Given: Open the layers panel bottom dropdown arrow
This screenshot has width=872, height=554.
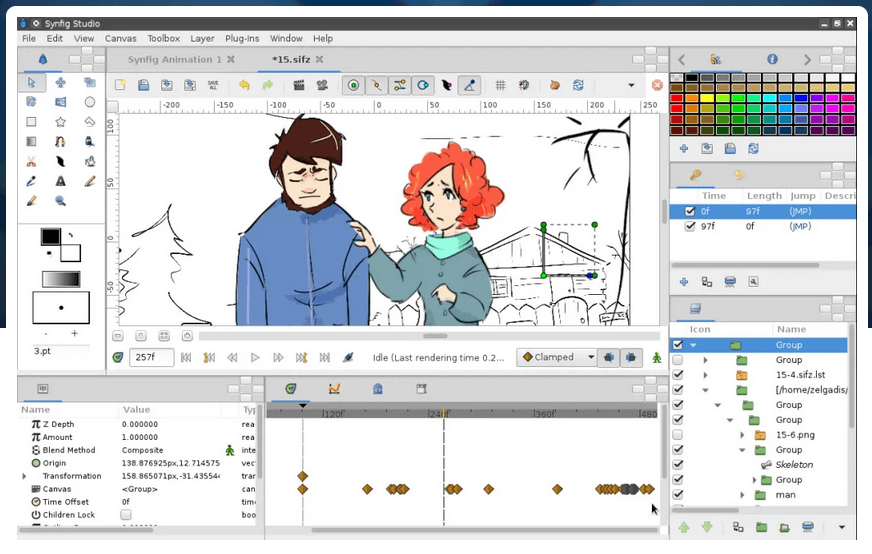Looking at the screenshot, I should [x=841, y=527].
